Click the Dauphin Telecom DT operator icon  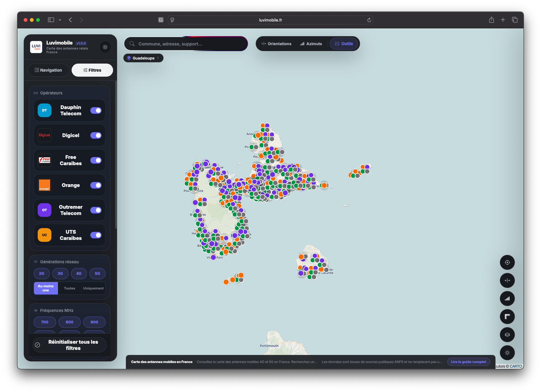point(45,110)
